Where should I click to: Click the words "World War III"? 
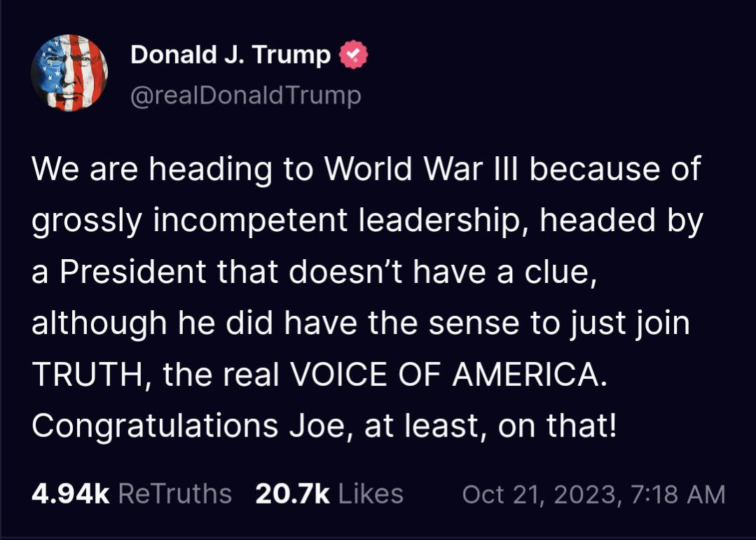(x=419, y=169)
